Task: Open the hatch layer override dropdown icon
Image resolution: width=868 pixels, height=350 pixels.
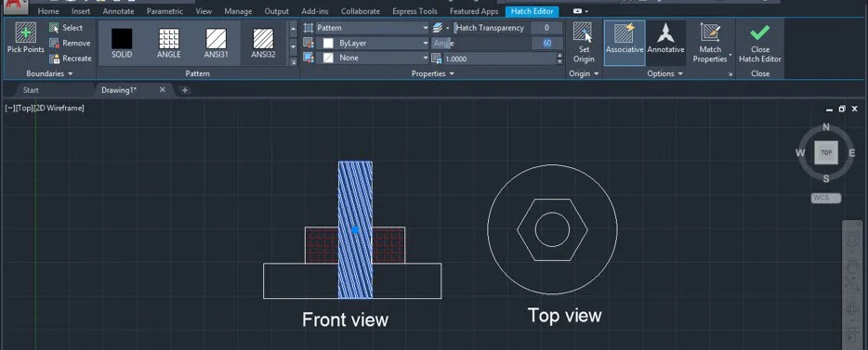Action: pos(441,28)
